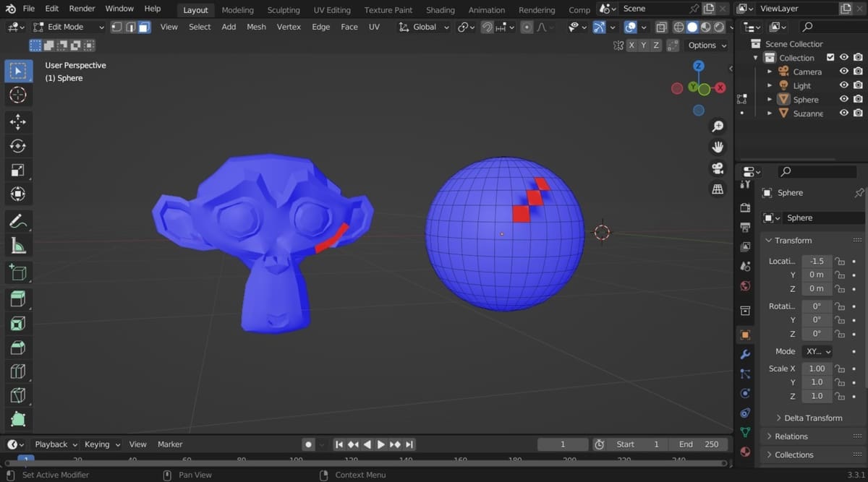Switch to the Sculpting workspace tab

pos(284,10)
